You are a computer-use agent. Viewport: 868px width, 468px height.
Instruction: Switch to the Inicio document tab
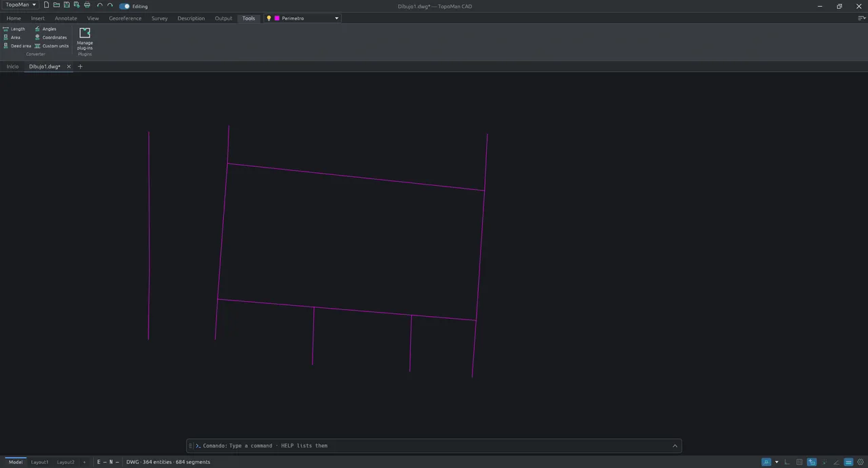pos(13,66)
